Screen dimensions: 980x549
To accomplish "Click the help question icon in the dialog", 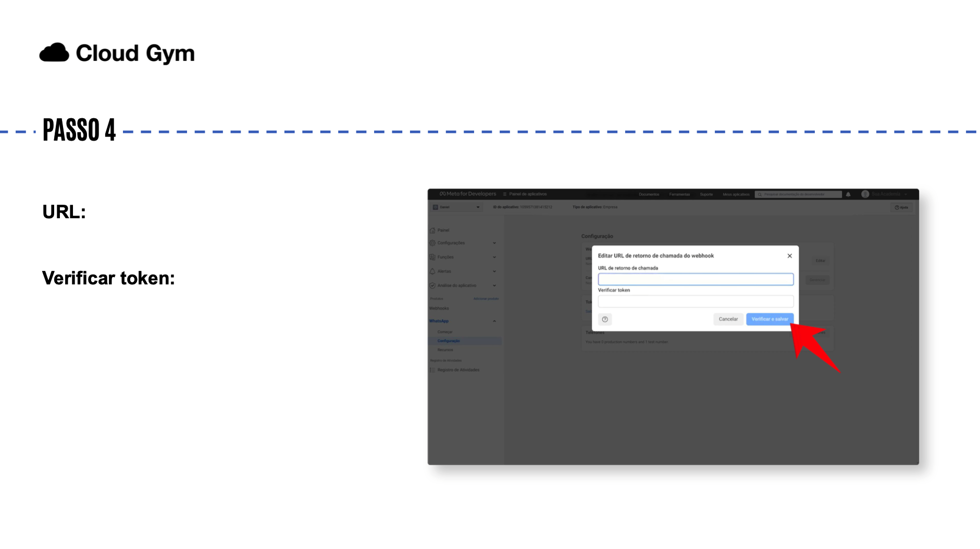I will (x=605, y=319).
